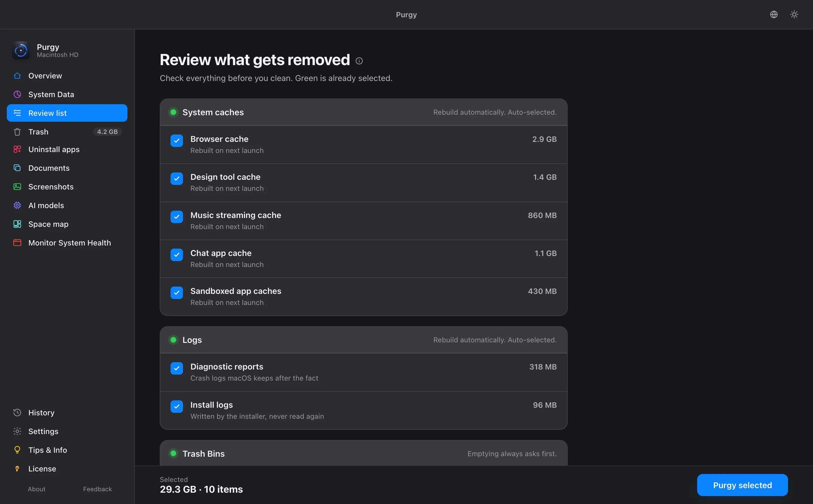Viewport: 813px width, 504px height.
Task: Click the 318 MB Diagnostic reports size
Action: click(543, 367)
